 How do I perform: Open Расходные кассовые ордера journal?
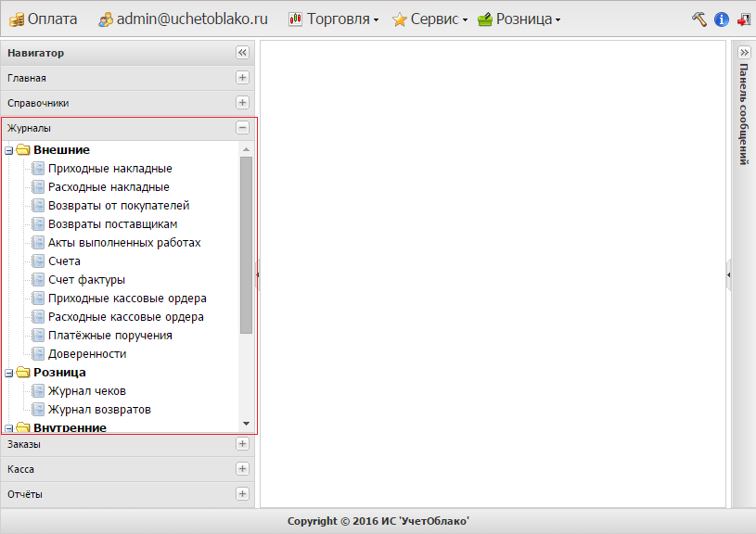click(x=126, y=317)
